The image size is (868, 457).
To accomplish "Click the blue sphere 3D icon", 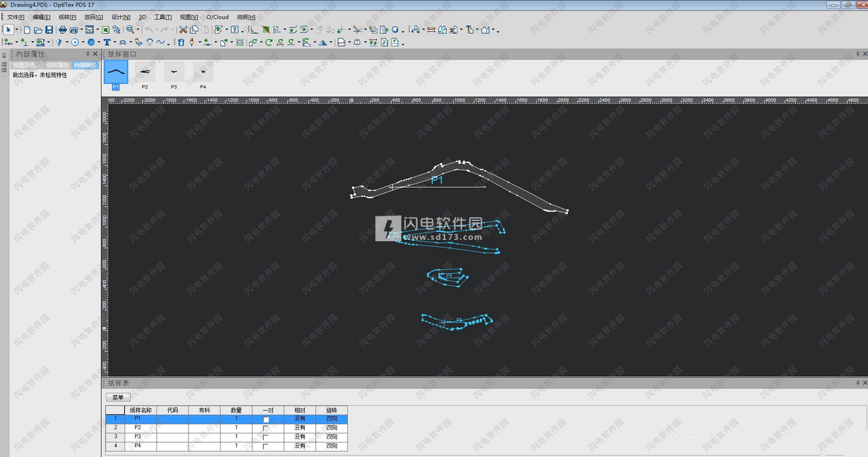I will [x=395, y=30].
